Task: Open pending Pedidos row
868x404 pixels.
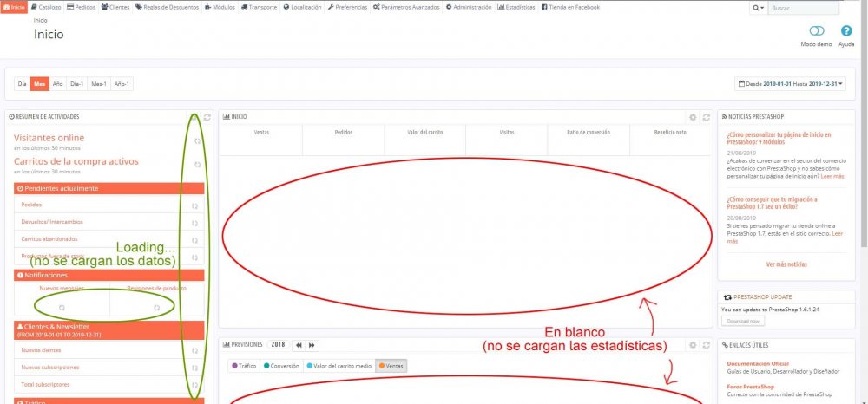Action: coord(109,205)
